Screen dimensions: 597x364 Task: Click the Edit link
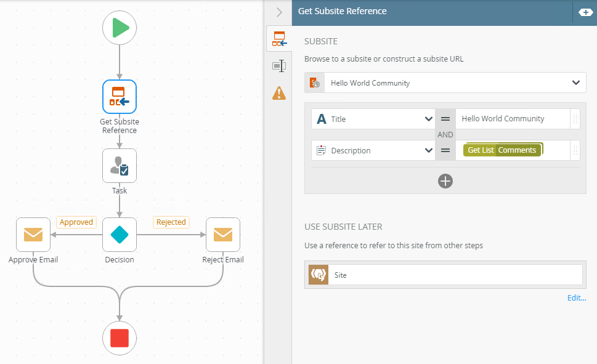tap(577, 297)
